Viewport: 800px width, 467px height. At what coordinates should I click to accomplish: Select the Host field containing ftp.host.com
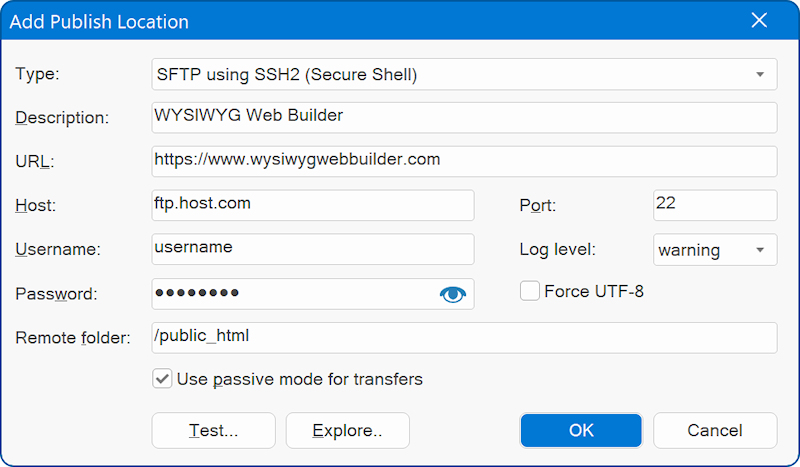click(x=312, y=205)
